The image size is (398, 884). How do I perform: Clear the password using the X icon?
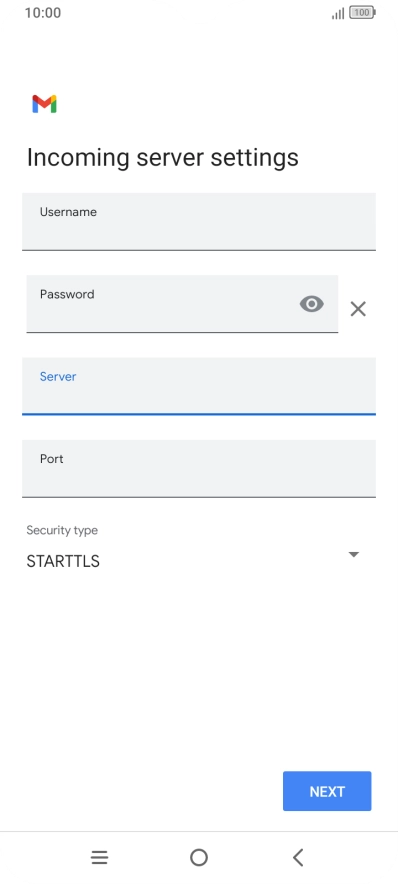click(x=358, y=309)
